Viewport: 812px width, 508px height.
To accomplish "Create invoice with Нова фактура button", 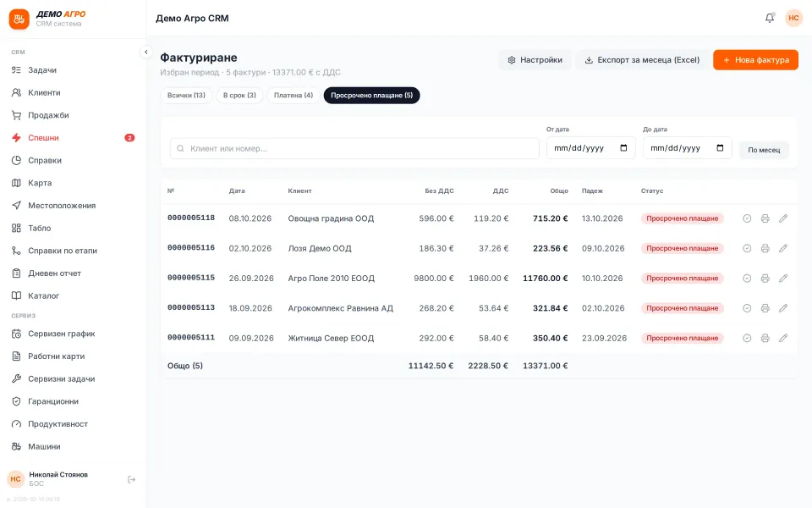I will point(755,60).
